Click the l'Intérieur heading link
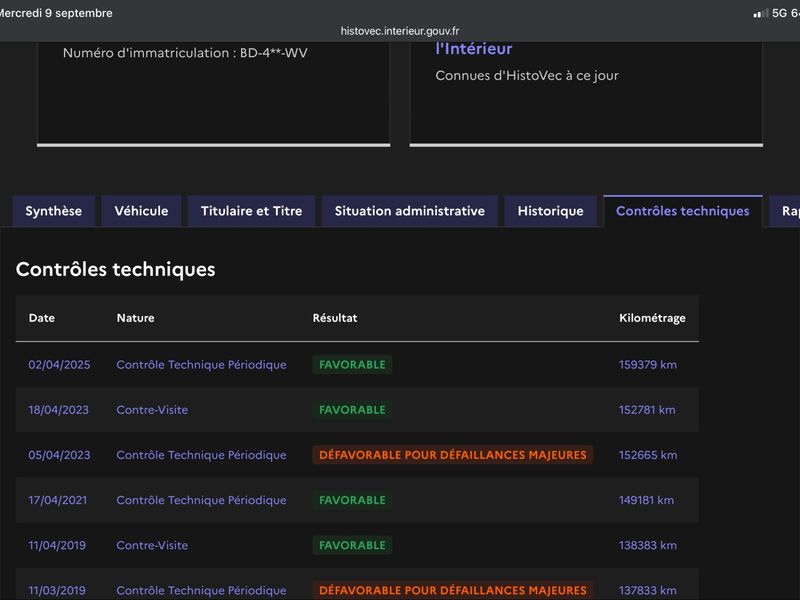 click(473, 49)
